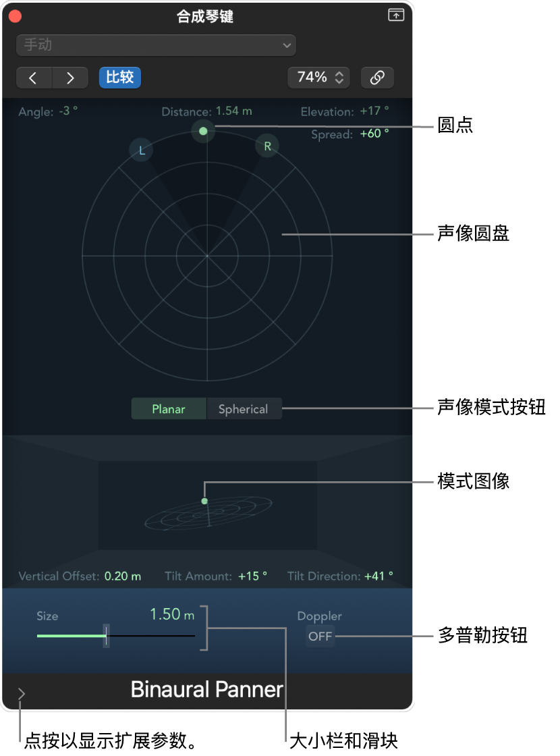Click the Tilt Amount value +15°
560x756 pixels.
coord(253,576)
